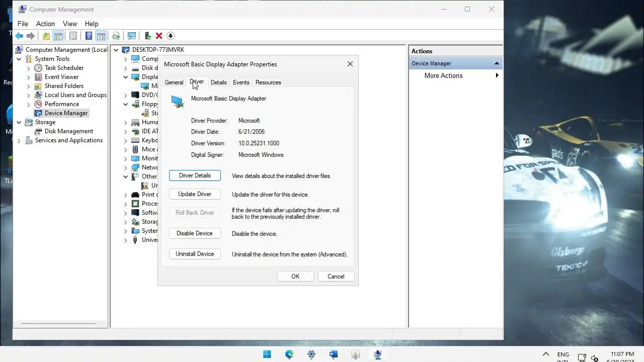Toggle the Show/Hide Action Pane icon
Image resolution: width=644 pixels, height=362 pixels.
101,36
